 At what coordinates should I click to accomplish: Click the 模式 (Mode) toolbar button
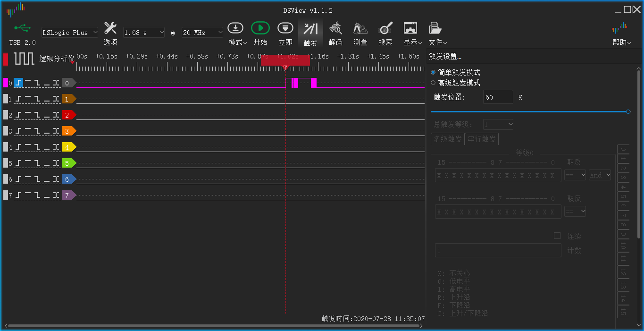point(235,28)
